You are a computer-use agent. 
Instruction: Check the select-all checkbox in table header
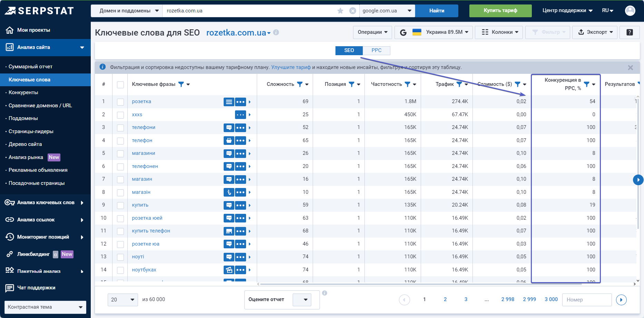pyautogui.click(x=120, y=85)
